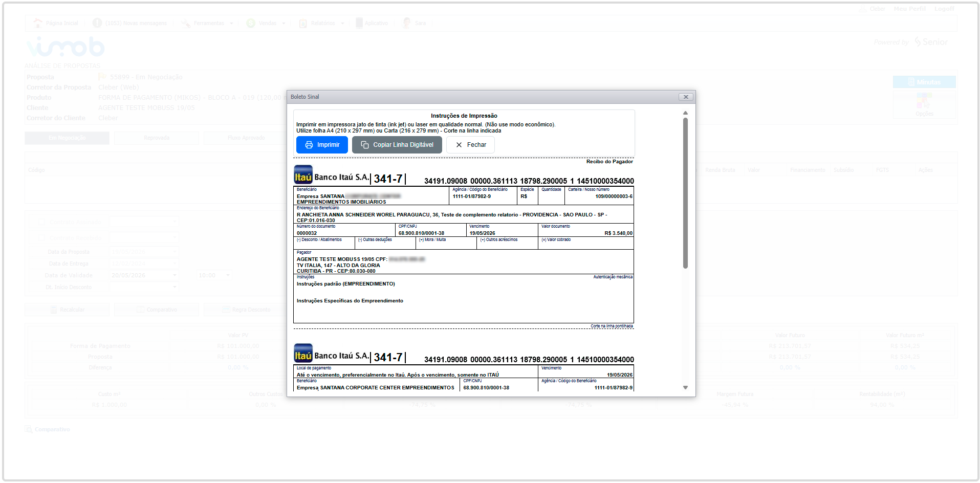Open the Dt. Início Desconto dropdown
980x483 pixels.
coord(175,287)
